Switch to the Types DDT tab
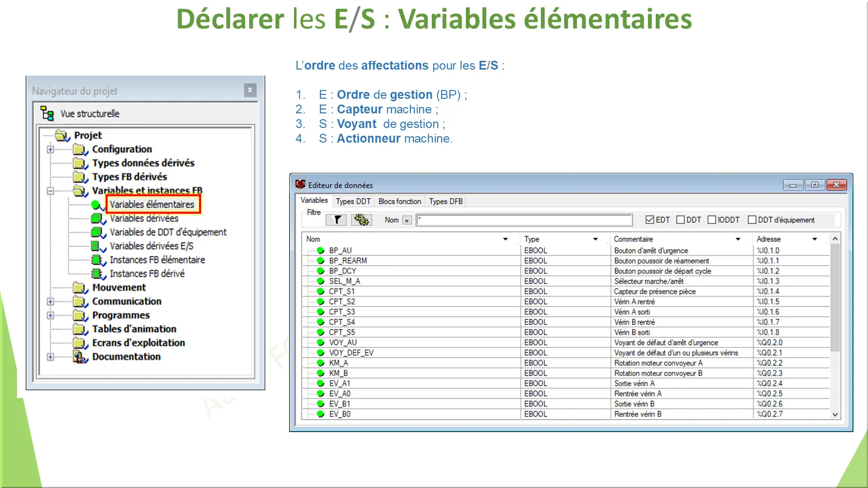868x488 pixels. 352,201
